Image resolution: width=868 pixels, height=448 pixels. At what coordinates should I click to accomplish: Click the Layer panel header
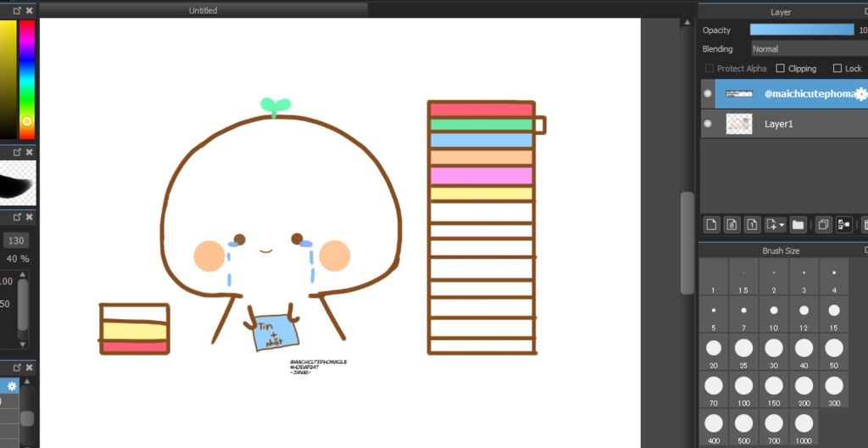point(781,12)
